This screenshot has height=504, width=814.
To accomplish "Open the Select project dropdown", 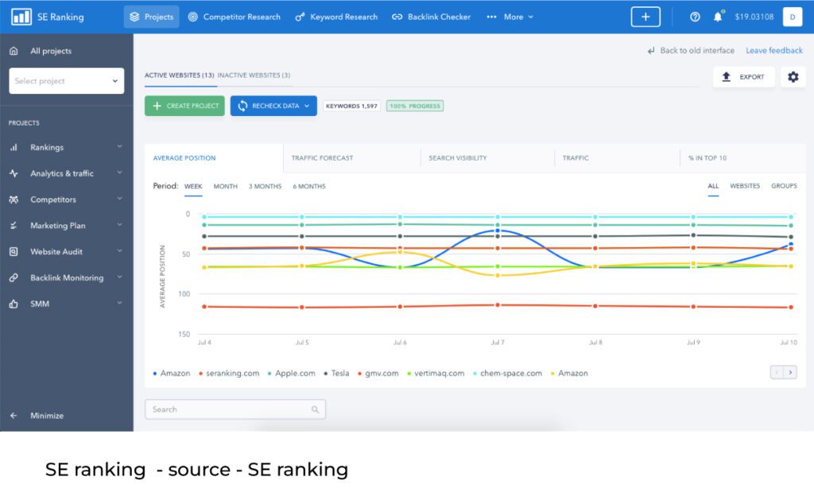I will pos(67,81).
